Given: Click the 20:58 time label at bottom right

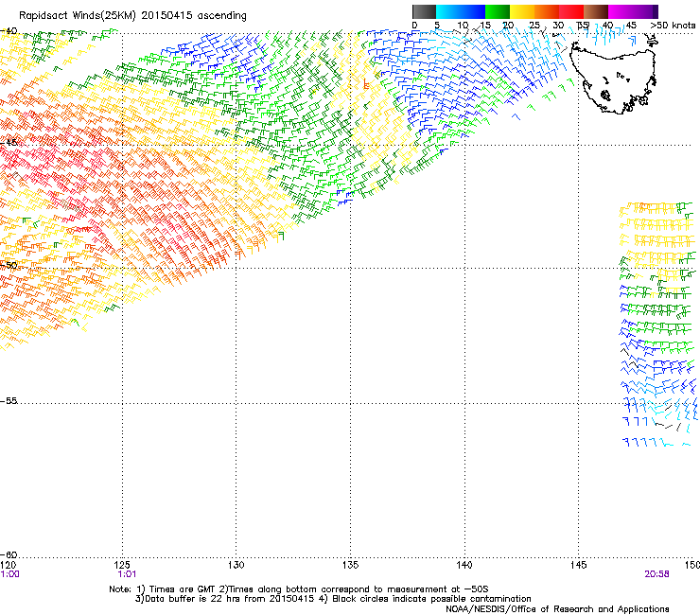Looking at the screenshot, I should 656,574.
